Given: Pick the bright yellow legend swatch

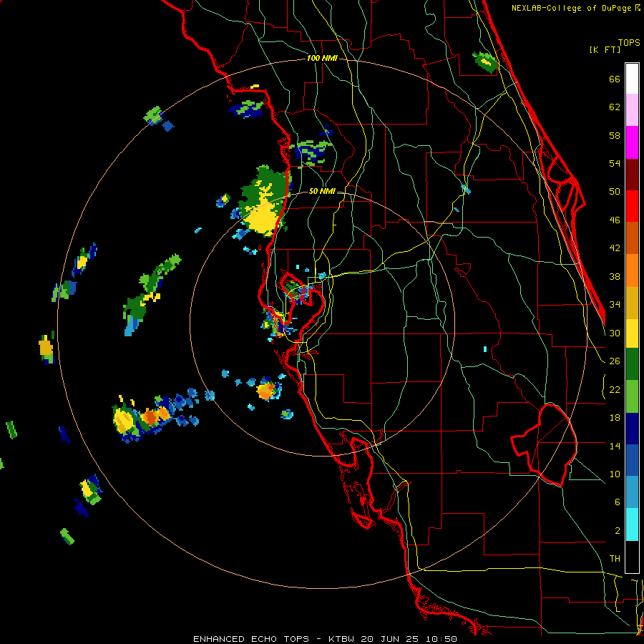Looking at the screenshot, I should click(x=632, y=333).
